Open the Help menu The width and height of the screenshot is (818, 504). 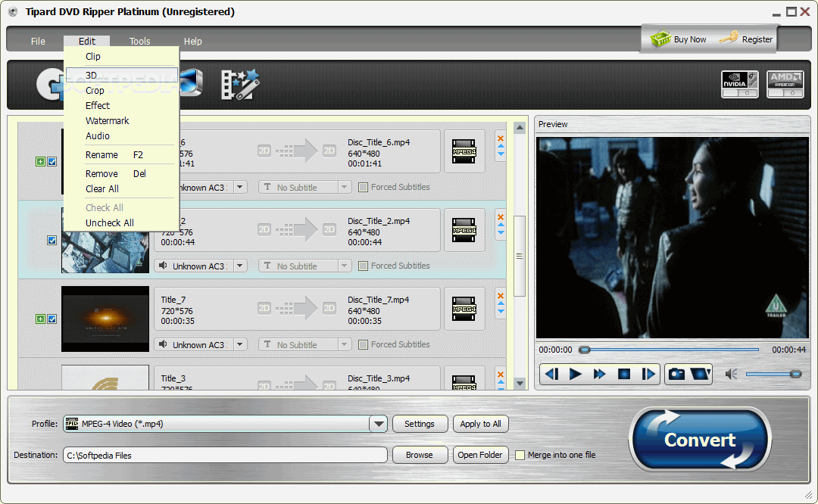(x=192, y=41)
